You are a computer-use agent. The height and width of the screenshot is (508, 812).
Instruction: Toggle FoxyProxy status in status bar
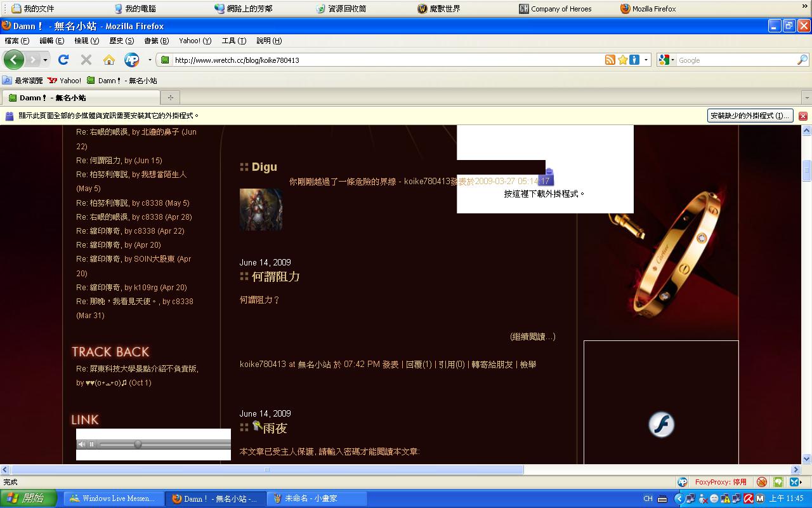[x=720, y=482]
